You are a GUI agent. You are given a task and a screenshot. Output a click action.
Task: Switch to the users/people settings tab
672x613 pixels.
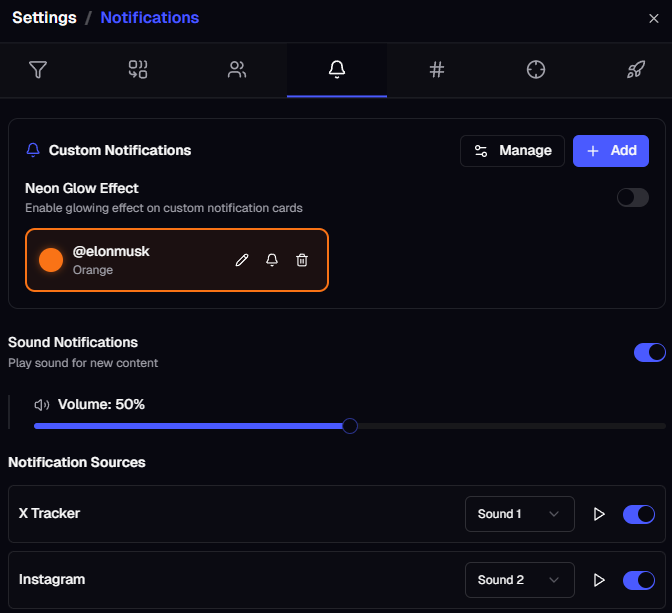pyautogui.click(x=237, y=70)
